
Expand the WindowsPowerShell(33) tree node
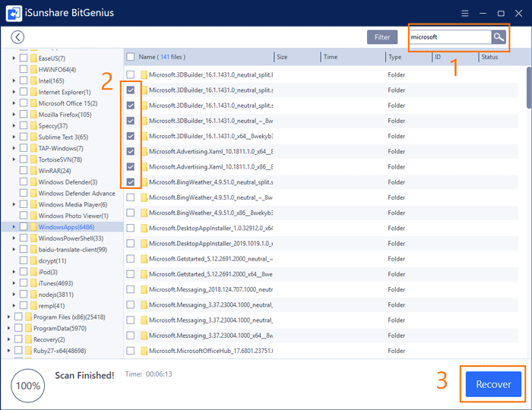[x=14, y=238]
